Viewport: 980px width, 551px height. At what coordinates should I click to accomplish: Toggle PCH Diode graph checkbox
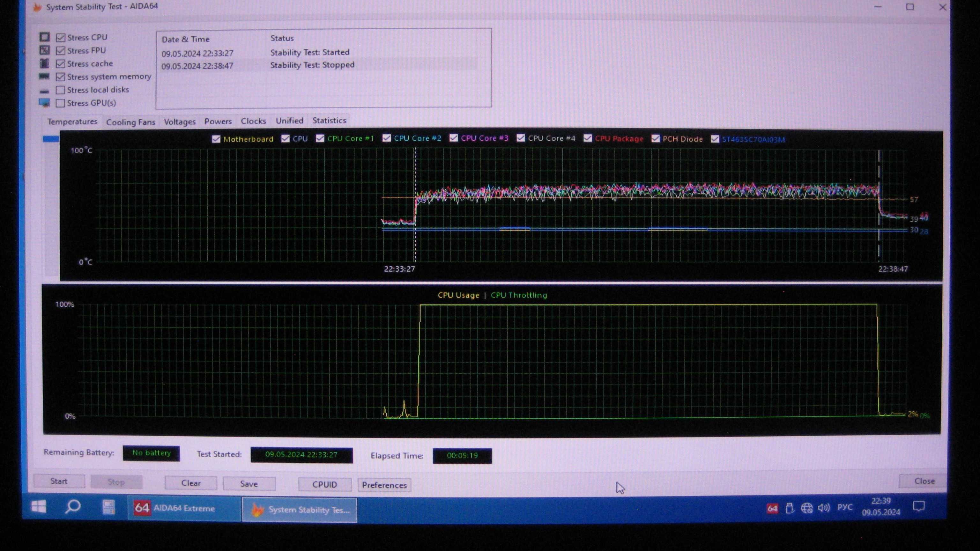click(x=656, y=138)
